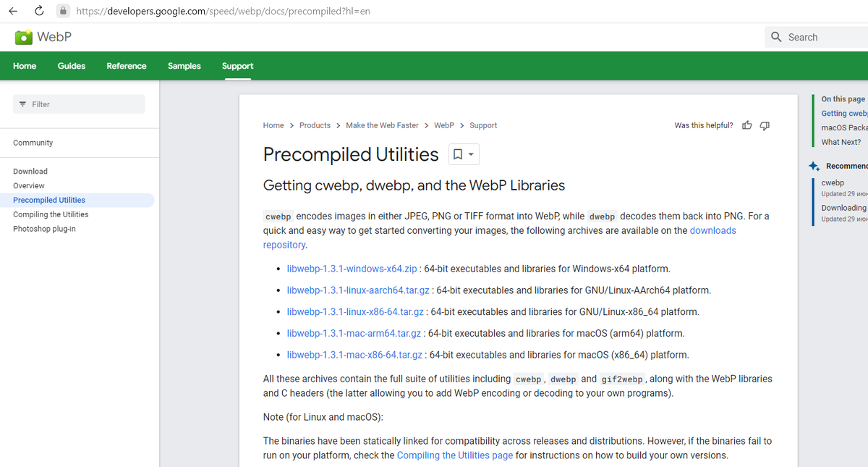Download libwebp-1.3.1-linux-x86-64.tar.gz
The image size is (868, 467).
click(x=355, y=312)
